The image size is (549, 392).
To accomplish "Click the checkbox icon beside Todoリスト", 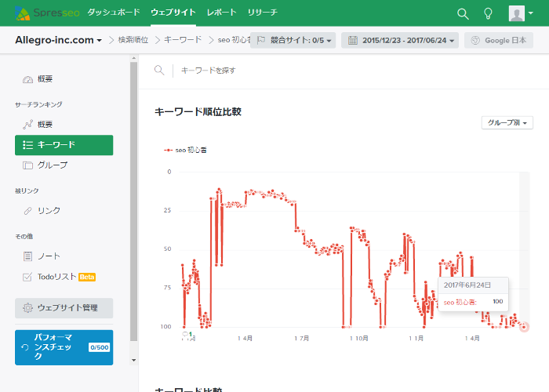I will [27, 277].
